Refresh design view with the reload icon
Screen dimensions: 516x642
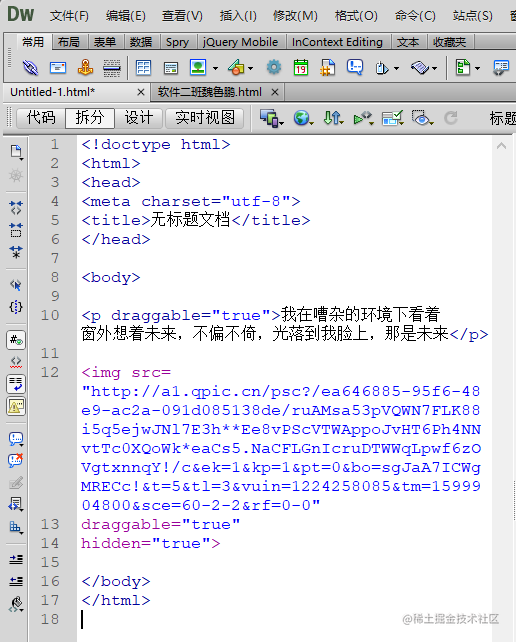(451, 118)
